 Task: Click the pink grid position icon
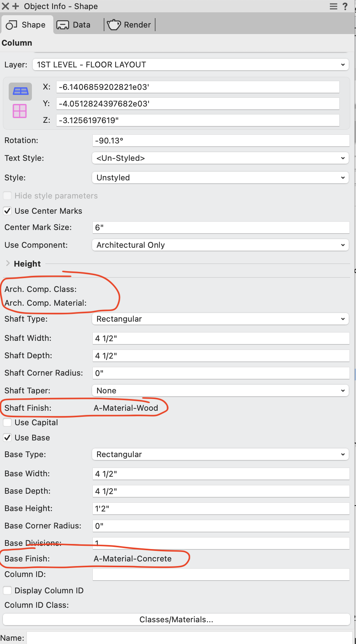click(20, 111)
